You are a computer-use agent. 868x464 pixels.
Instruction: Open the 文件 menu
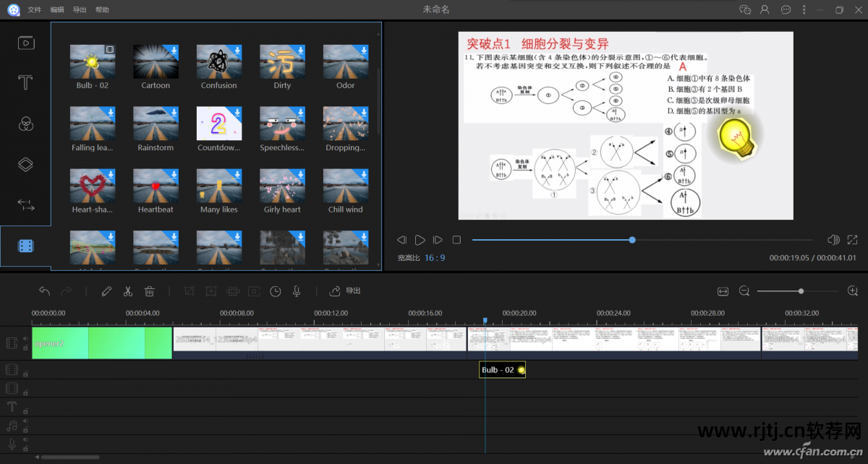35,10
